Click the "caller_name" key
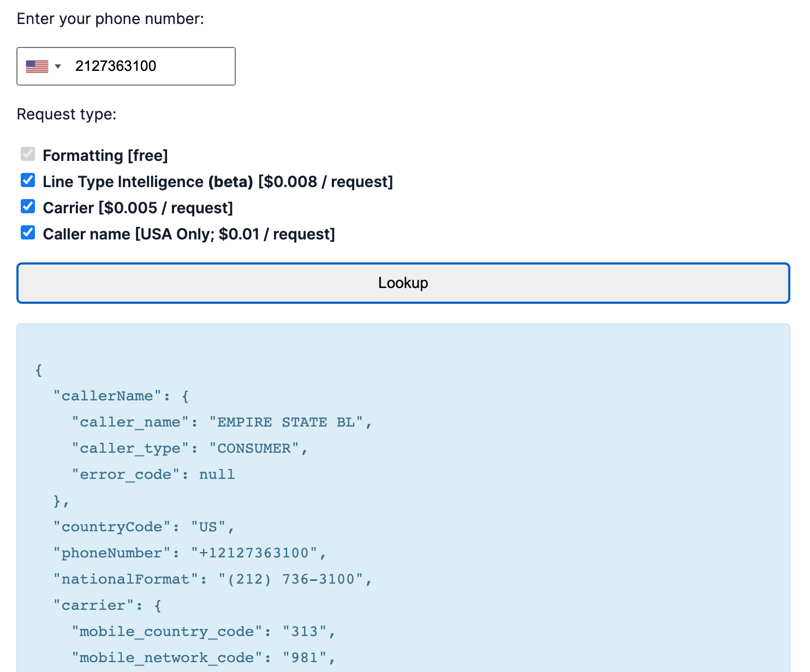 click(130, 422)
